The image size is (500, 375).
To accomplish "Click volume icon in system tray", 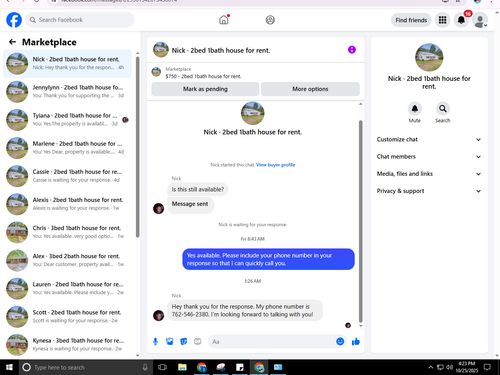I will 449,367.
